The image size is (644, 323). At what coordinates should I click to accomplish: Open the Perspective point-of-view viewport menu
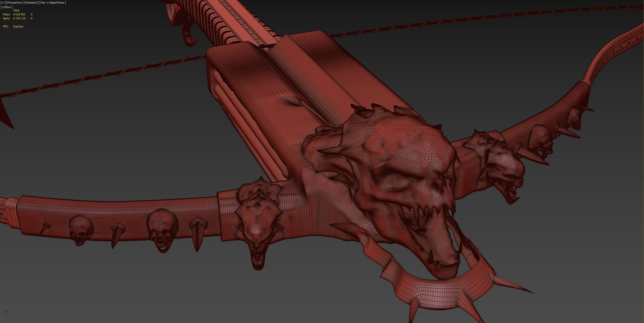15,3
